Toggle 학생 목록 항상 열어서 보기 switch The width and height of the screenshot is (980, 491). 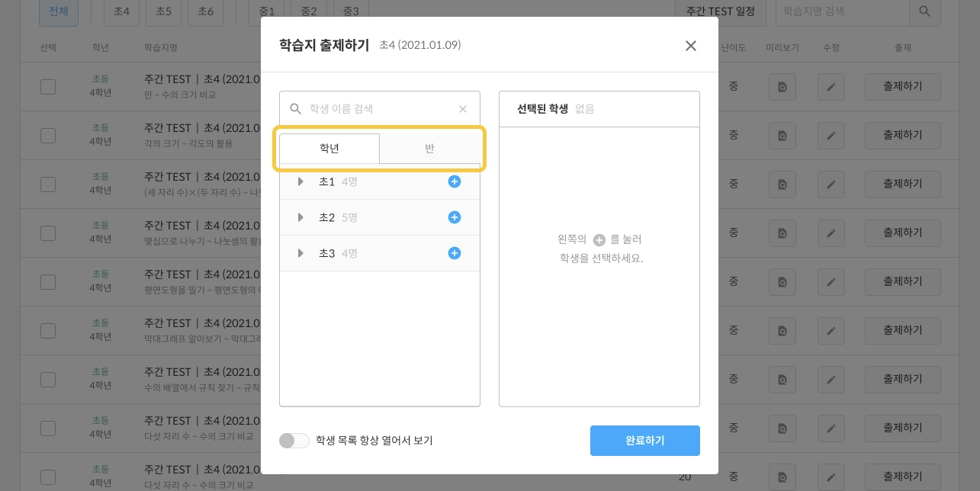click(294, 441)
